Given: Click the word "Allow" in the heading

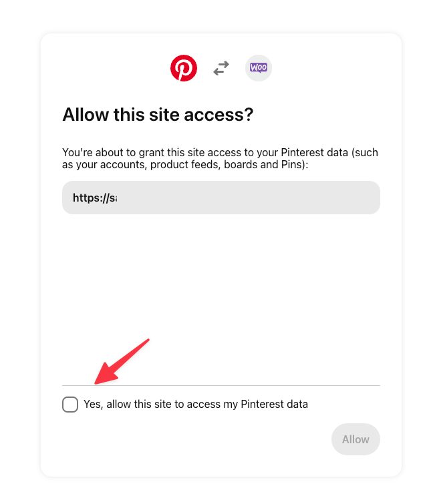Looking at the screenshot, I should click(82, 115).
